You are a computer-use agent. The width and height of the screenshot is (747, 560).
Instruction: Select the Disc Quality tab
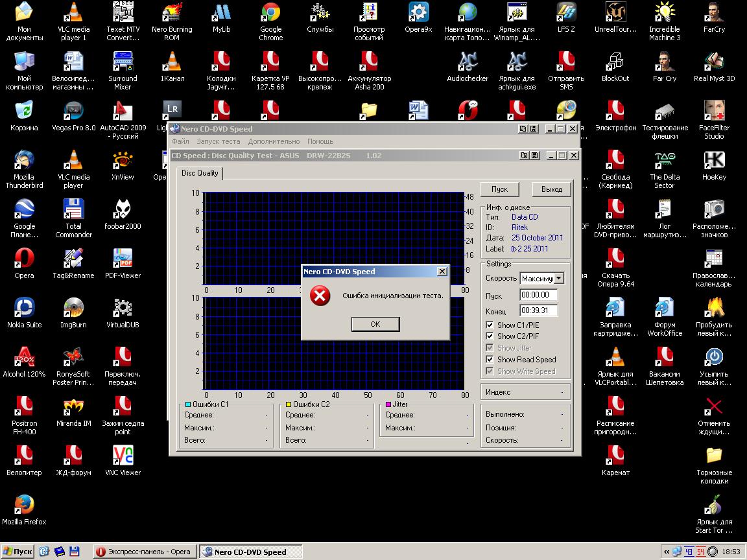point(200,173)
